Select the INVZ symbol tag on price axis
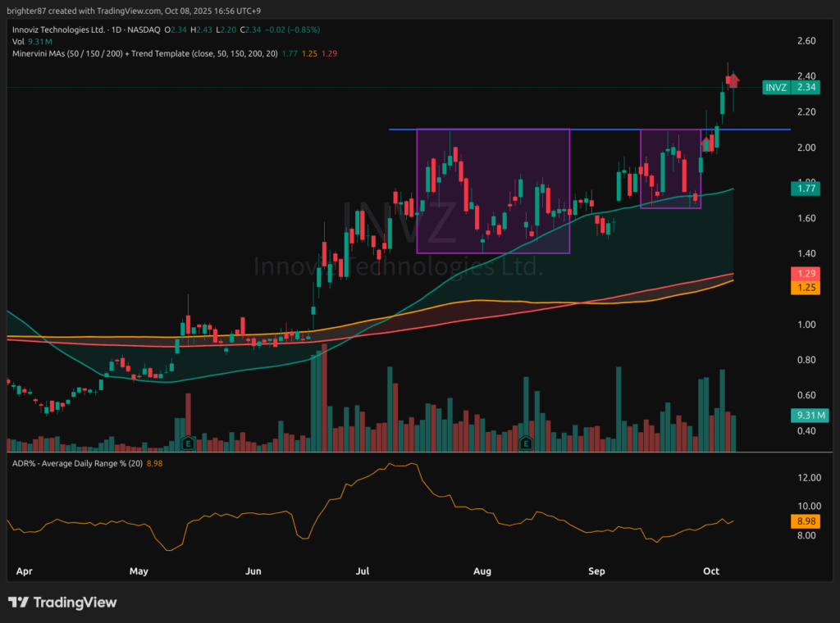 [776, 87]
